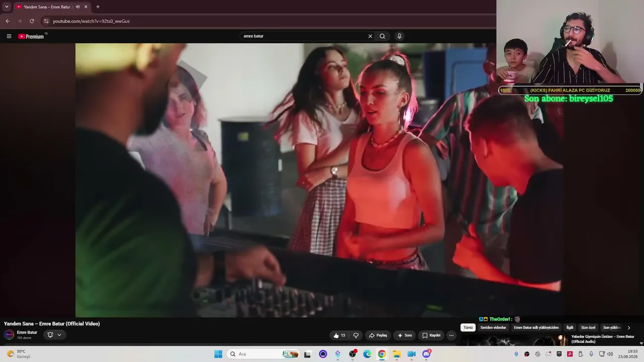This screenshot has height=362, width=644.
Task: Open Yalanlar Giymişsin Üstüne video thumbnail
Action: coord(514,340)
